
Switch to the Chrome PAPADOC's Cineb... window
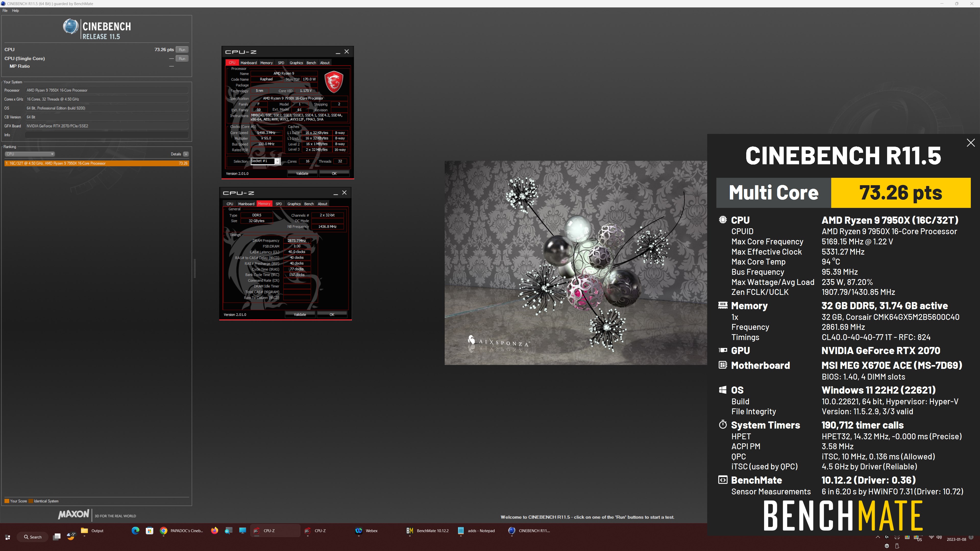(182, 531)
